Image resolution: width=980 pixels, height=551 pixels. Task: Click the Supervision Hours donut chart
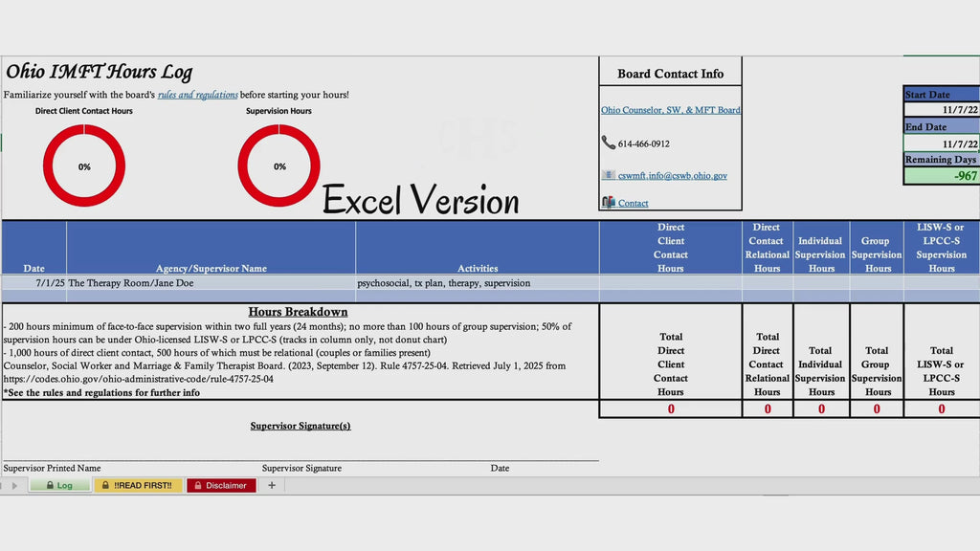click(x=278, y=165)
